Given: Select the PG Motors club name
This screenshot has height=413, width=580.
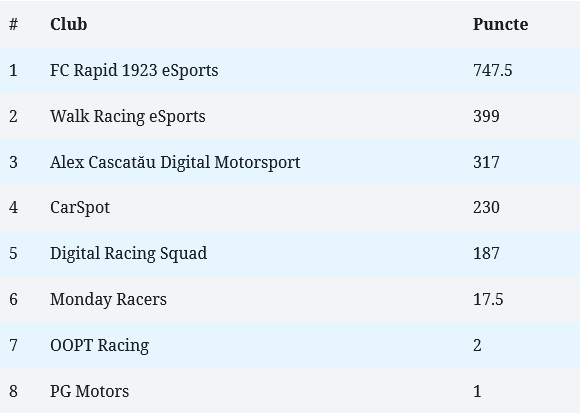Looking at the screenshot, I should pyautogui.click(x=90, y=391).
